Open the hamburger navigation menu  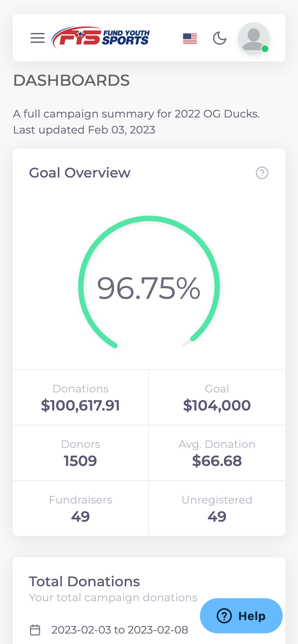click(37, 38)
